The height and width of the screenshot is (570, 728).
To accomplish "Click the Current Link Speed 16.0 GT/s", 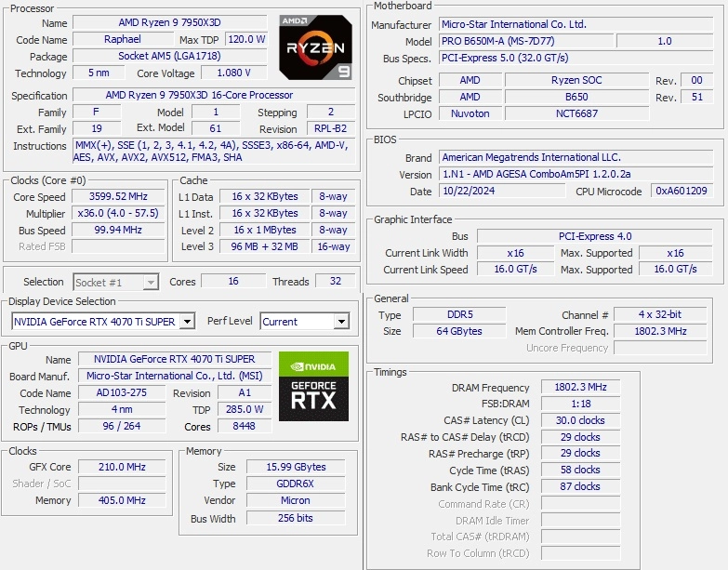I will 515,269.
